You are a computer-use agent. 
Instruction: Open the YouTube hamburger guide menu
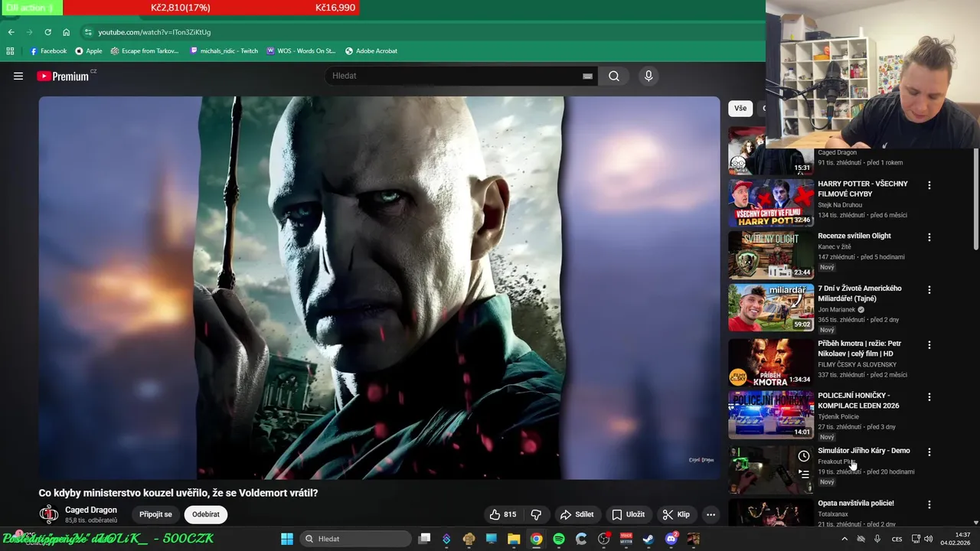pos(18,76)
